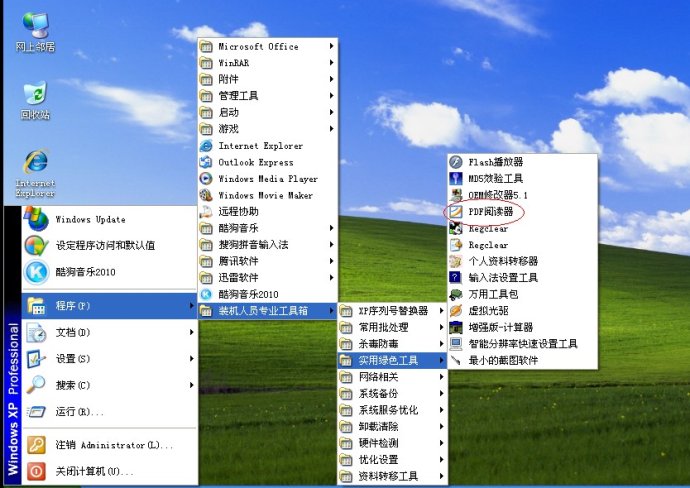The width and height of the screenshot is (690, 488).
Task: Launch the Flash播放器 tool
Action: tap(522, 162)
